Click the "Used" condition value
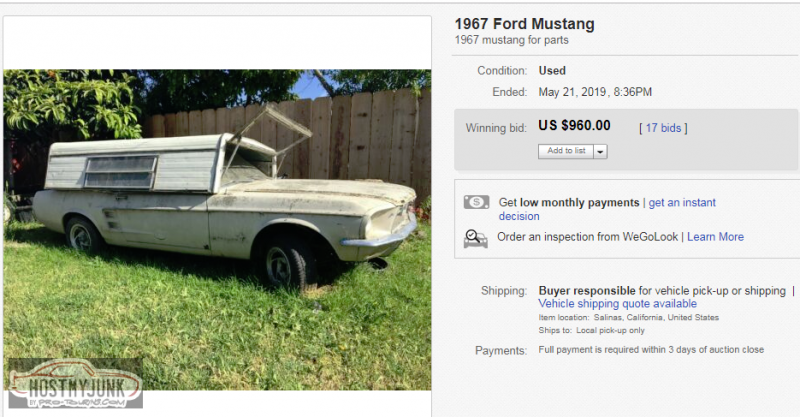The height and width of the screenshot is (417, 800). 552,71
